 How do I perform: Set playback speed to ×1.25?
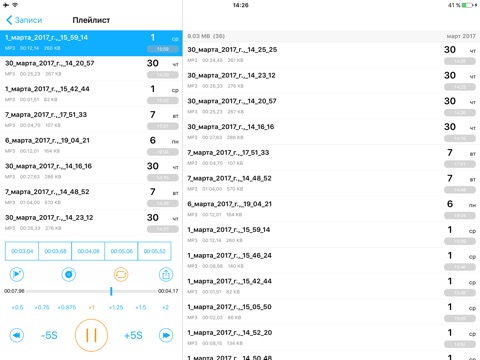pos(116,307)
